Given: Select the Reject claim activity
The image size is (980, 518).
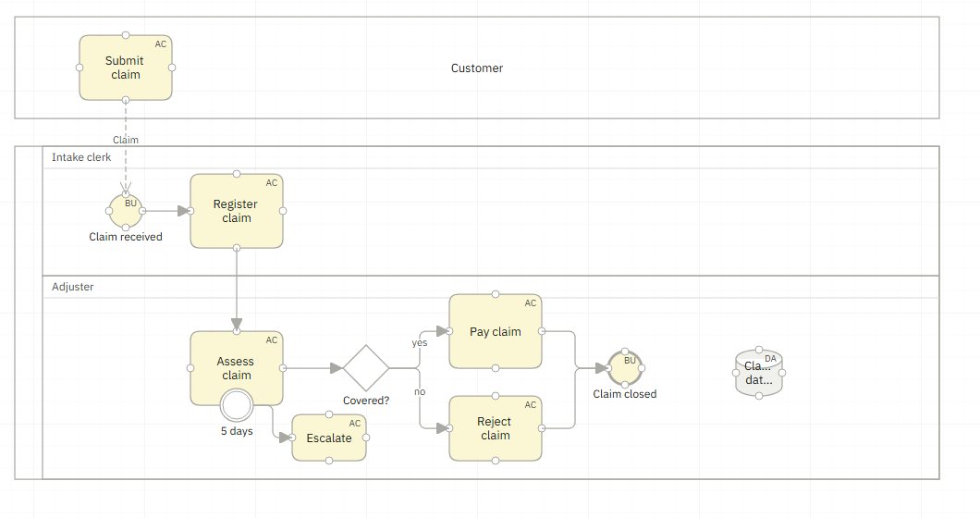Looking at the screenshot, I should (x=496, y=428).
